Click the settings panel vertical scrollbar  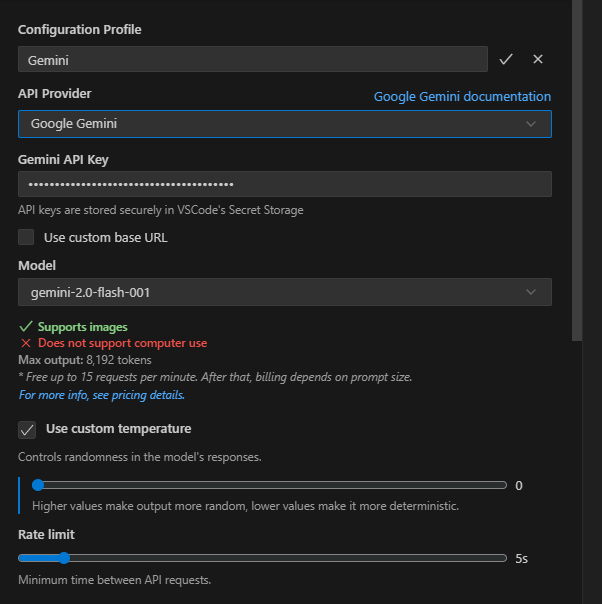(x=577, y=170)
